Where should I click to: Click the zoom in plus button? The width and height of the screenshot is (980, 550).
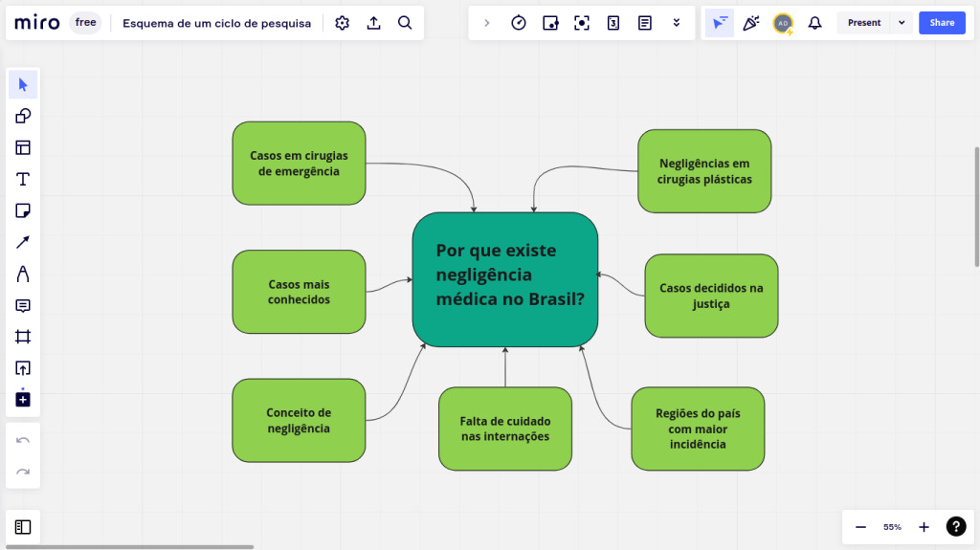point(924,527)
